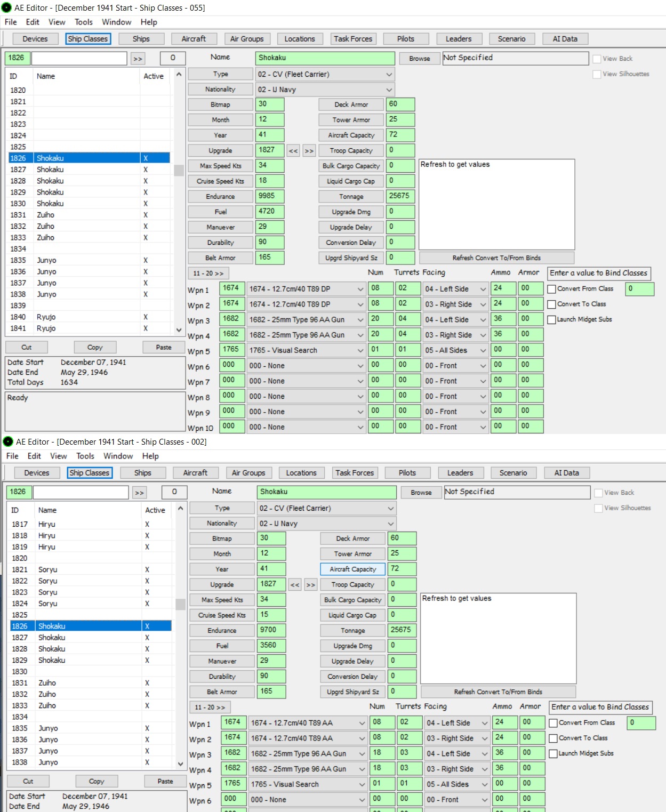The image size is (666, 812).
Task: Switch to Scenario tab in top window
Action: 511,39
